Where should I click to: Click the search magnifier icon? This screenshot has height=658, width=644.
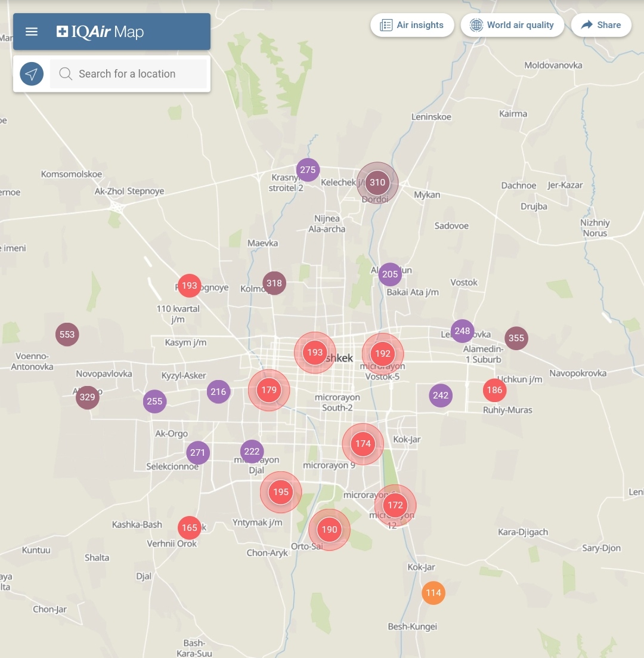coord(66,74)
